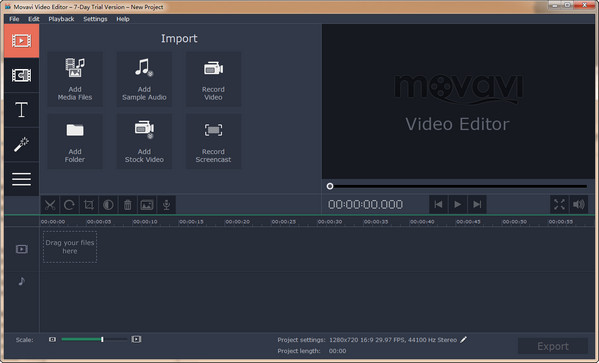The width and height of the screenshot is (599, 363).
Task: Toggle full screen preview
Action: (x=559, y=204)
